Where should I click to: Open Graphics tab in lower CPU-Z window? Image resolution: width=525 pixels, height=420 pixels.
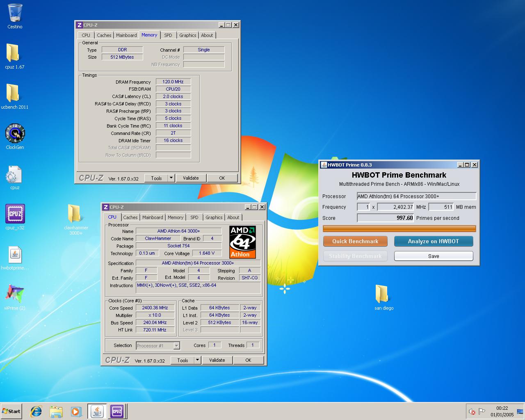click(x=214, y=217)
